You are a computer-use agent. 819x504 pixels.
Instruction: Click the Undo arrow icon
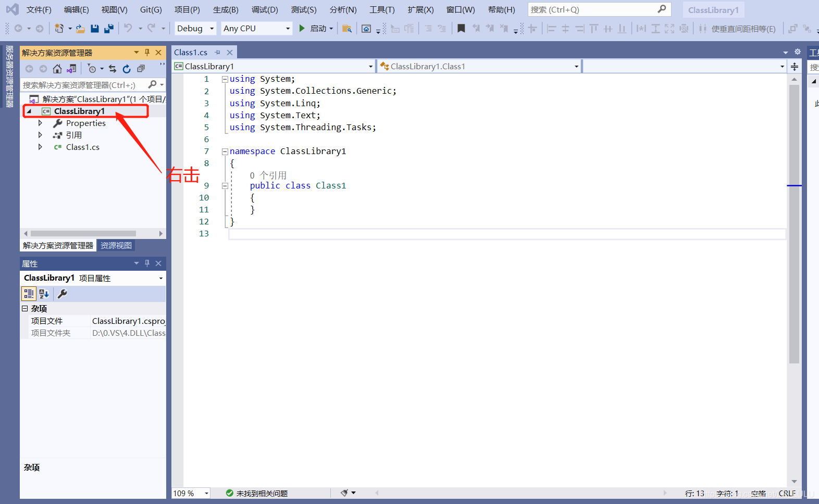point(128,28)
